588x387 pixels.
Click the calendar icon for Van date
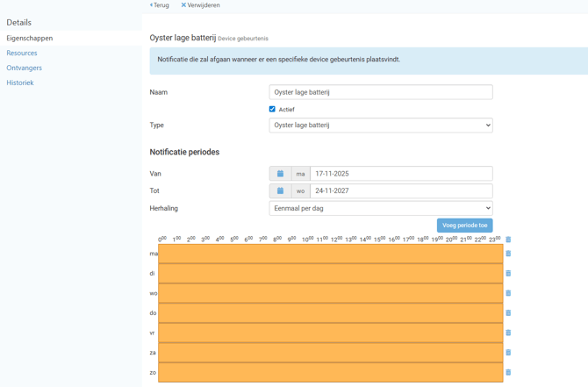(x=280, y=174)
